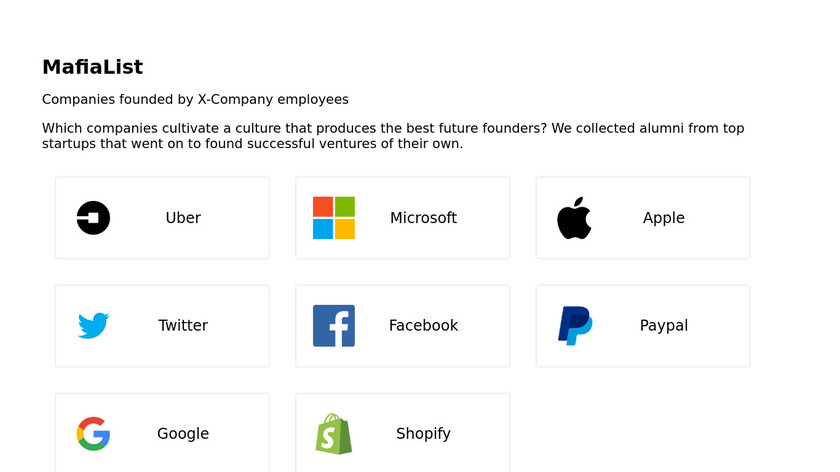Click the blue Twitter bird icon
The image size is (840, 472).
(93, 326)
